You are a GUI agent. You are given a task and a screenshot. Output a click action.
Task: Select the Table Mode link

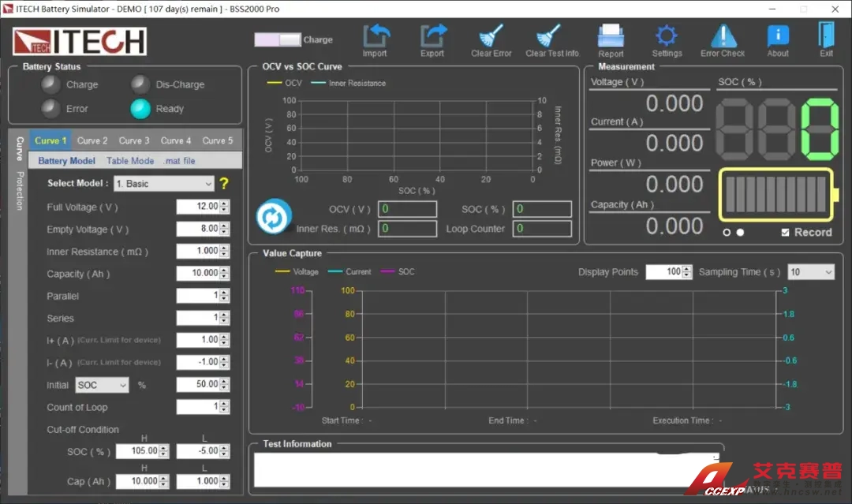point(130,161)
